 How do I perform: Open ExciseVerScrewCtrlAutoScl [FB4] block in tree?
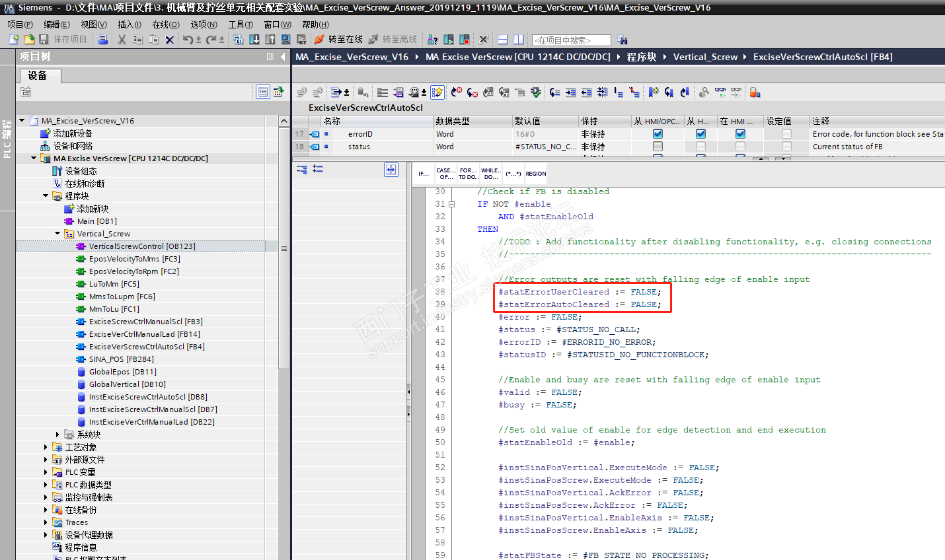[x=147, y=347]
